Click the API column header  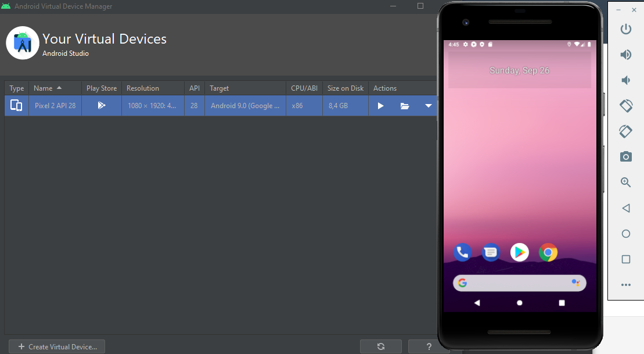point(195,88)
